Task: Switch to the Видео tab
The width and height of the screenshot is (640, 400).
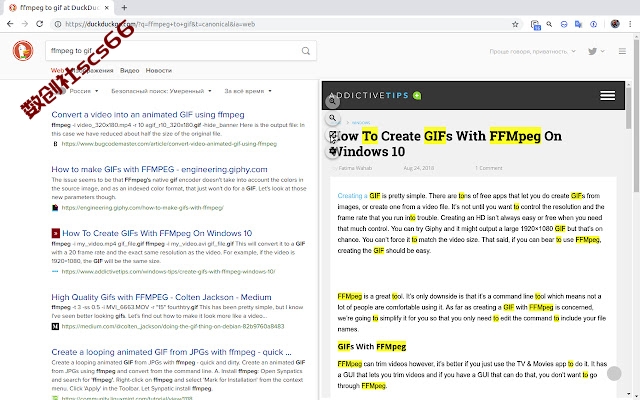Action: [x=129, y=70]
